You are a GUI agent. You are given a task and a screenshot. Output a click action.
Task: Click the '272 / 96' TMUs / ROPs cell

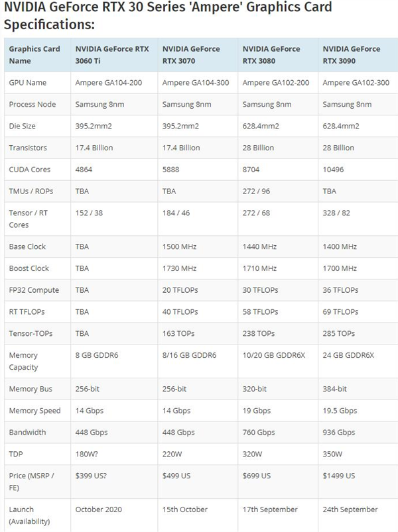[x=256, y=191]
